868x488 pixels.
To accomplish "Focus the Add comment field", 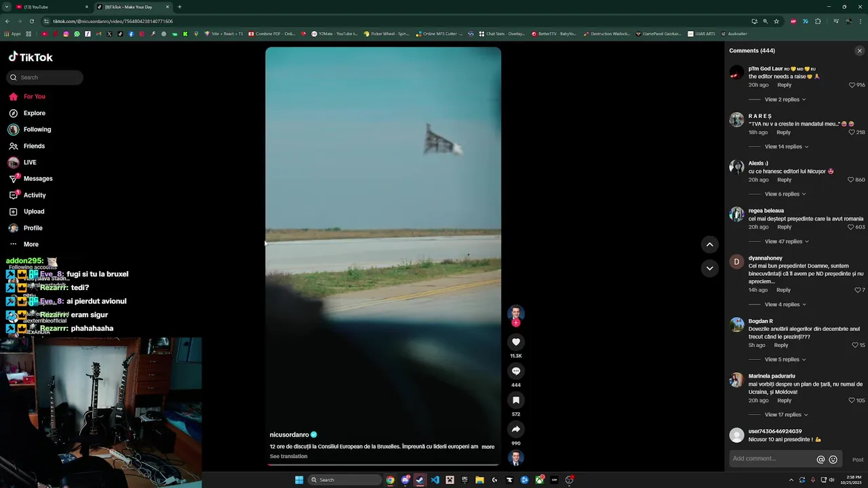I will [x=773, y=459].
